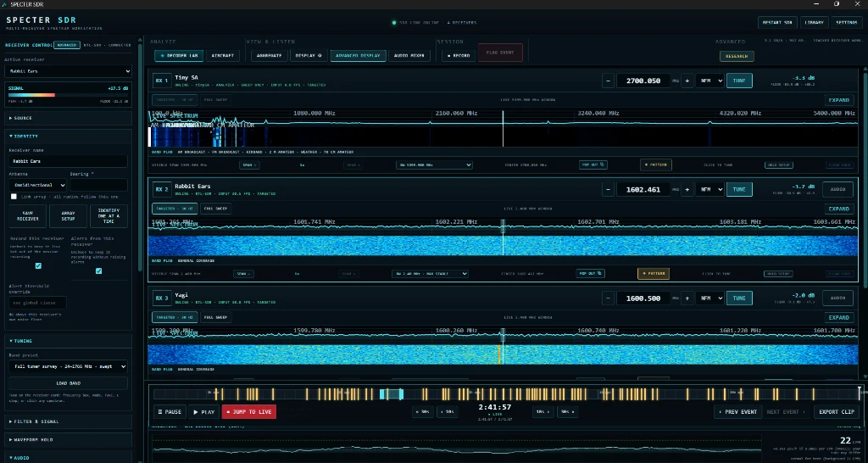Decrease RX 1 Tiny SA frequency with minus

pyautogui.click(x=608, y=81)
